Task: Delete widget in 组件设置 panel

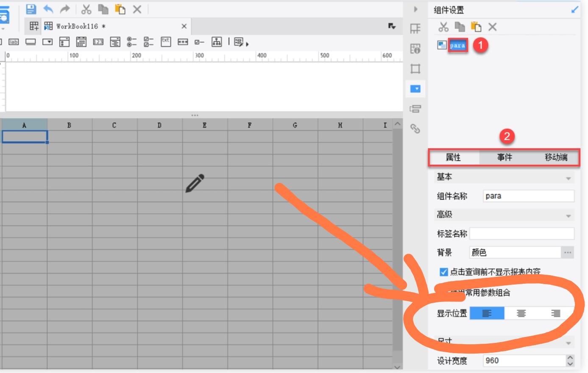Action: (492, 27)
